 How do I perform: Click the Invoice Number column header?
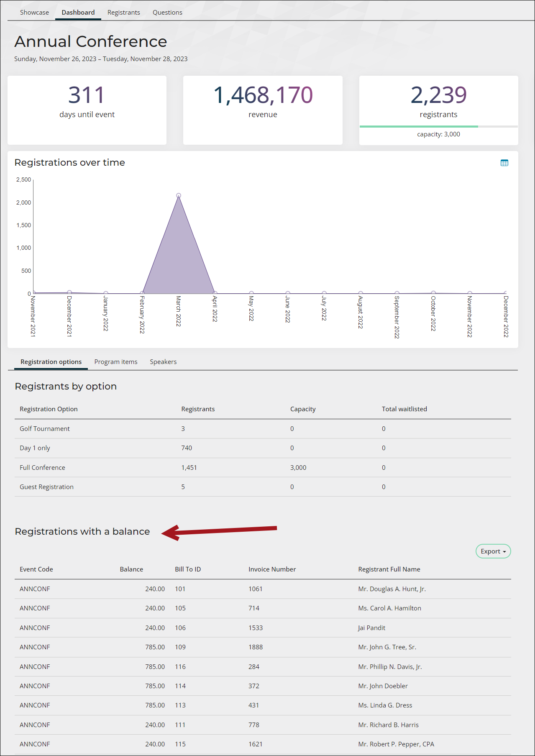[272, 569]
